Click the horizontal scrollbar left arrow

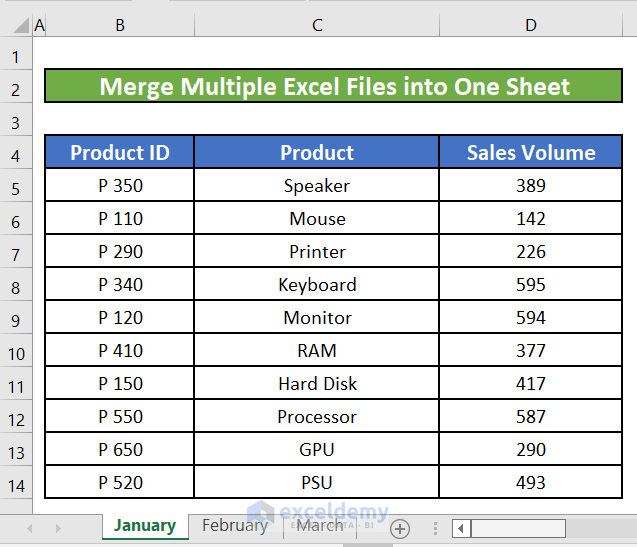pos(461,528)
